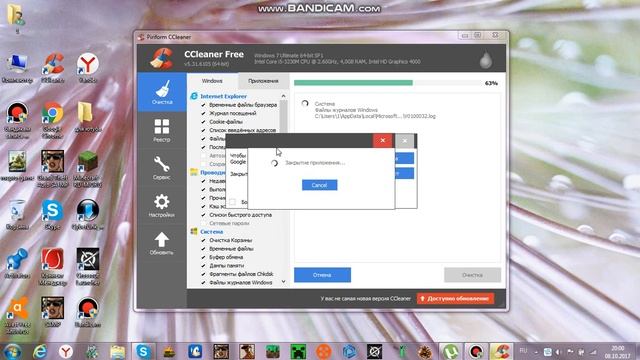Close the dialog with the red X
640x360 pixels.
(x=383, y=140)
